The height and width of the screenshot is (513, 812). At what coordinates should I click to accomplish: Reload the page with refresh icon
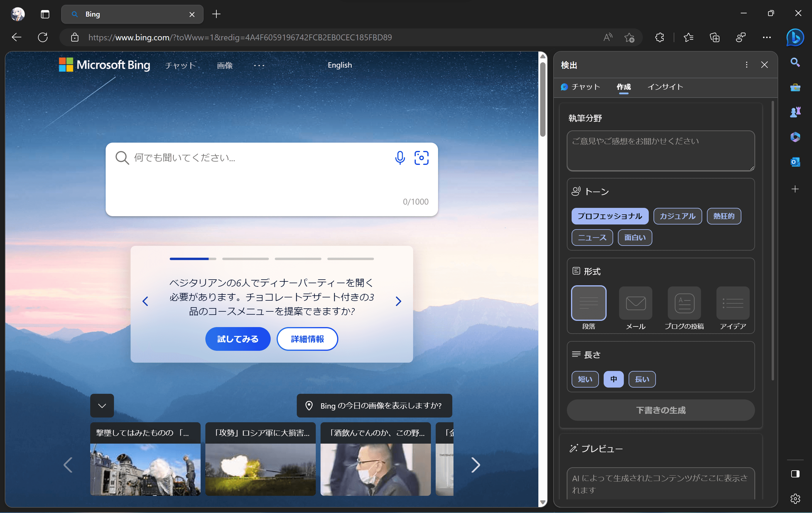coord(43,37)
